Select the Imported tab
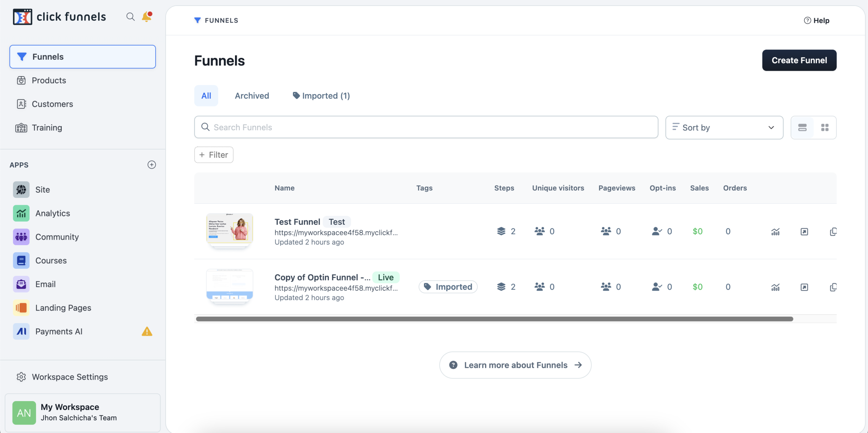868x433 pixels. tap(321, 96)
